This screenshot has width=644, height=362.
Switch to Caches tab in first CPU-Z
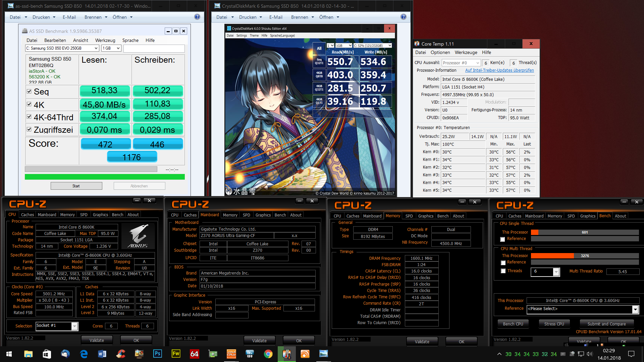pyautogui.click(x=28, y=215)
